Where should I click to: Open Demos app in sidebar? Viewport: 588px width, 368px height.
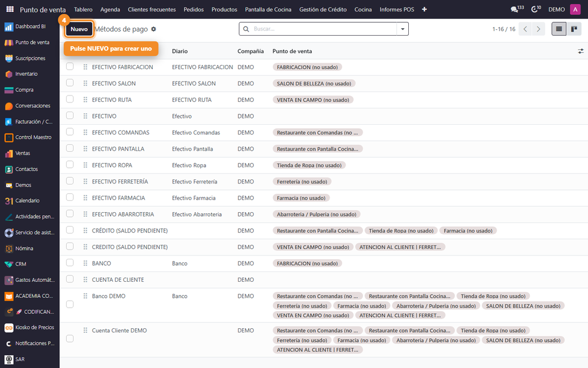point(30,185)
